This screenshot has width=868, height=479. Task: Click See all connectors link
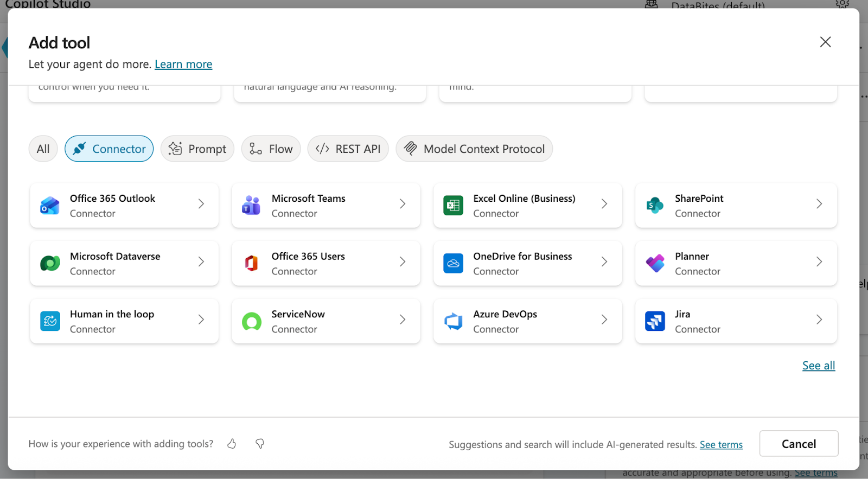pos(819,366)
